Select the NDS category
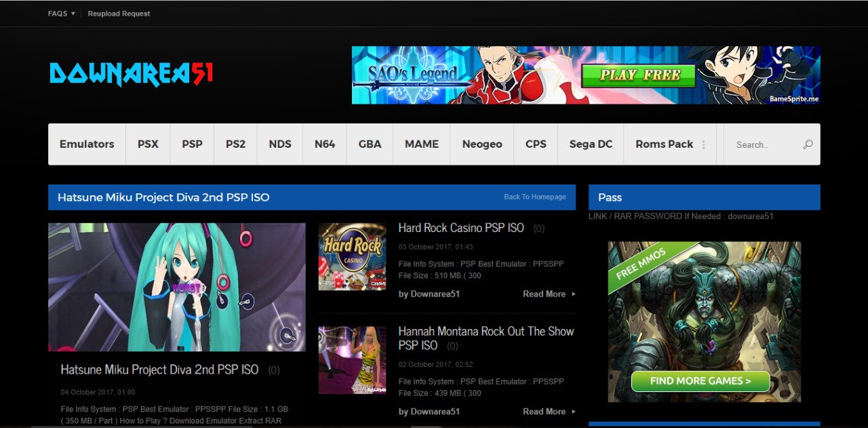Screen dimensions: 868x428 click(x=280, y=144)
